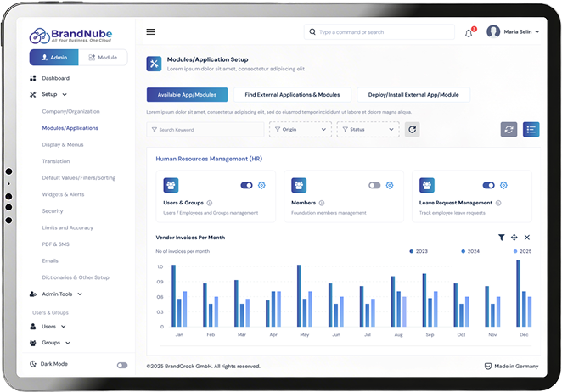This screenshot has height=392, width=562.
Task: Click the Module button in sidebar
Action: (x=103, y=58)
